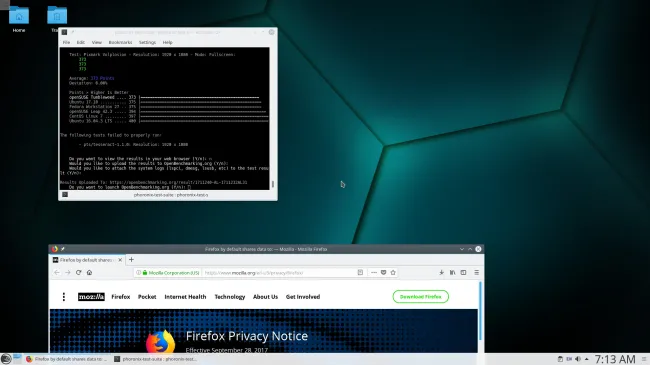Open the Firefox navigation link on page
Screen dimensions: 650x365
pyautogui.click(x=121, y=297)
